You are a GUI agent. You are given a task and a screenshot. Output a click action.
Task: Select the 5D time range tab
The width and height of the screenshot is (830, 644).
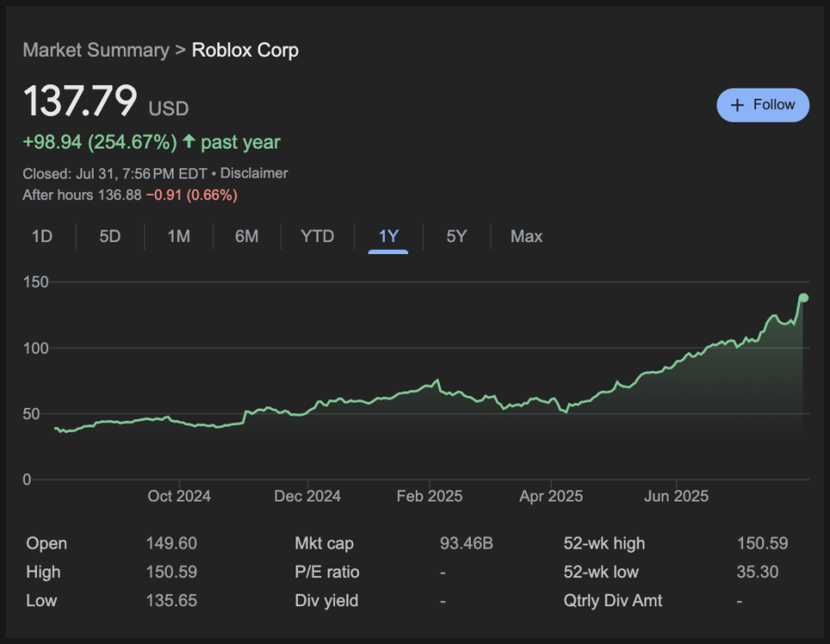pyautogui.click(x=110, y=236)
